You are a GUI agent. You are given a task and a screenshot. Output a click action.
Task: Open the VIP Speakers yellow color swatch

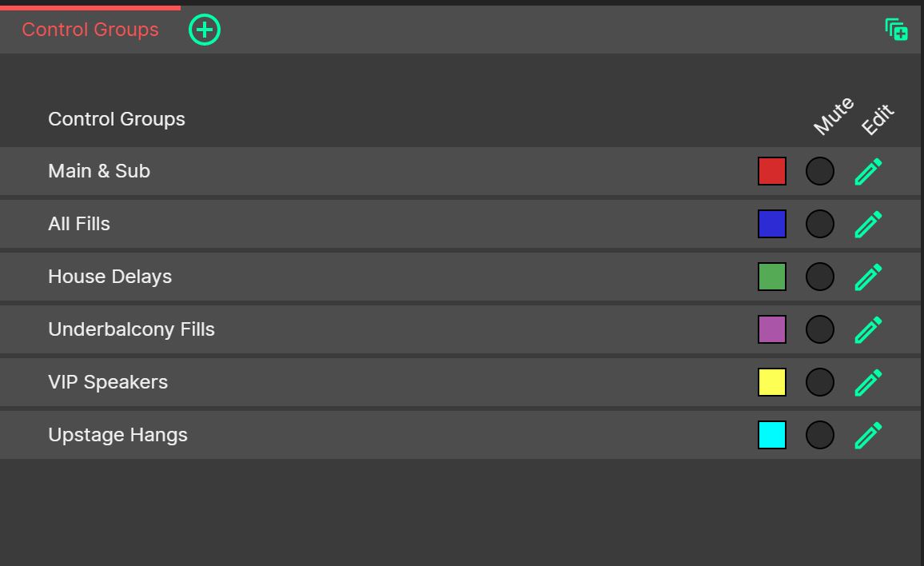(772, 382)
